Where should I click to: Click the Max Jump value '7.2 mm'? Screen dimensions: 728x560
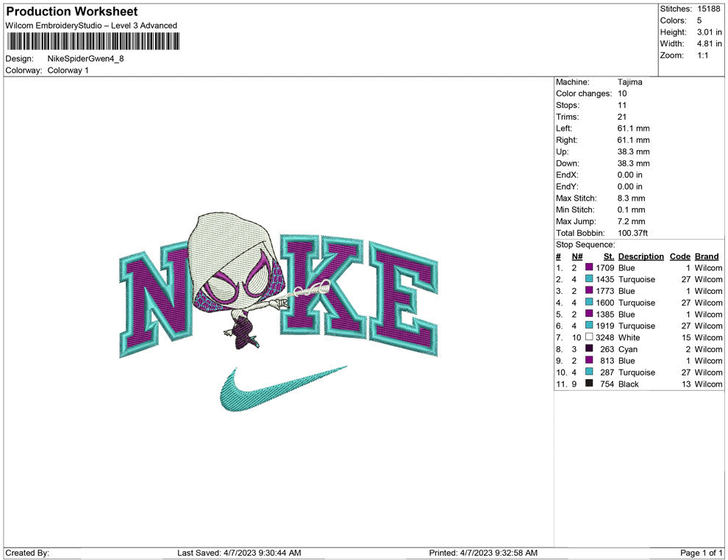[631, 221]
